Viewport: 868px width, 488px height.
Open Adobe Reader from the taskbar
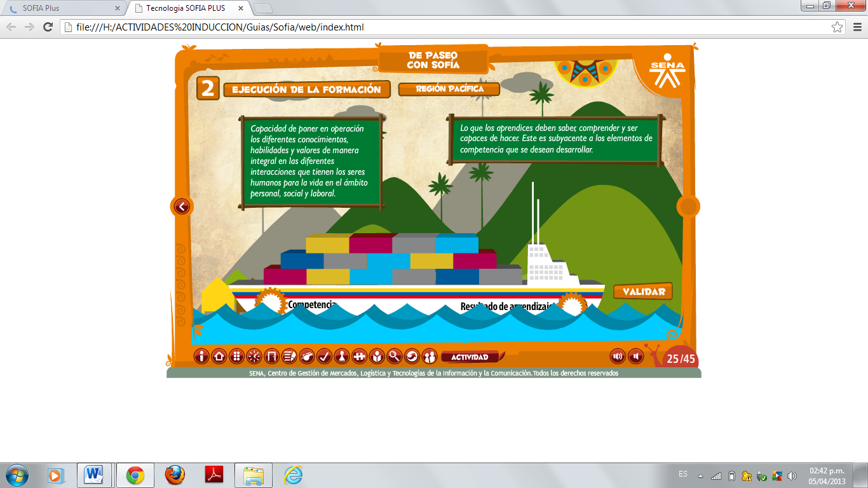pos(214,475)
